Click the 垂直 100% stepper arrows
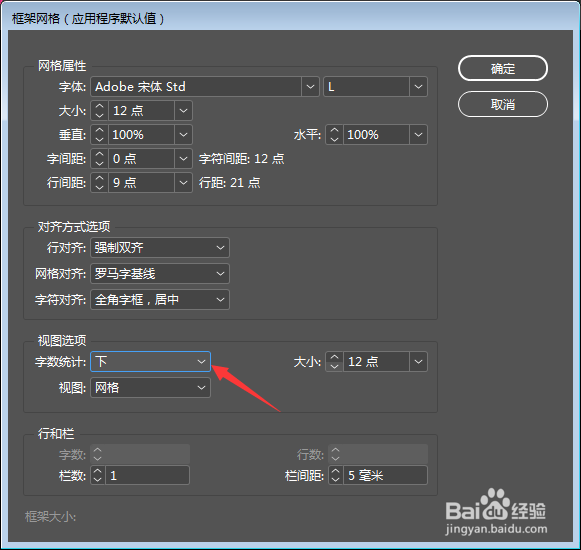 pos(99,135)
